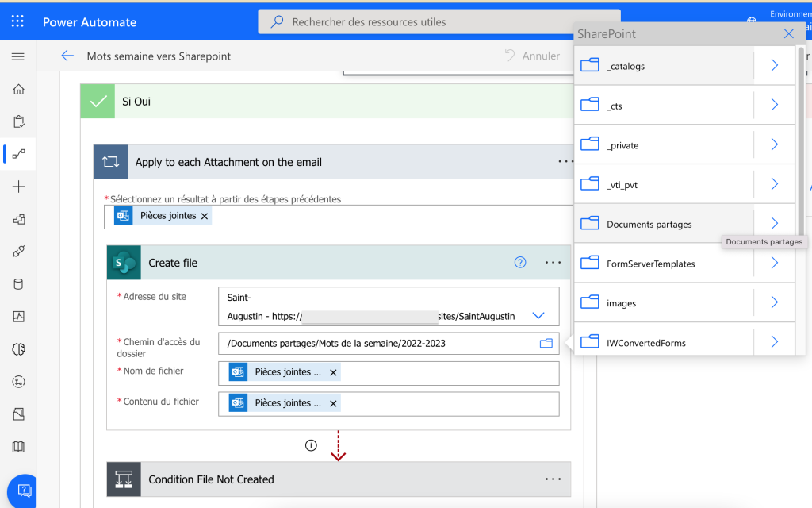This screenshot has height=508, width=812.
Task: Click the info icon below Create file
Action: click(x=311, y=445)
